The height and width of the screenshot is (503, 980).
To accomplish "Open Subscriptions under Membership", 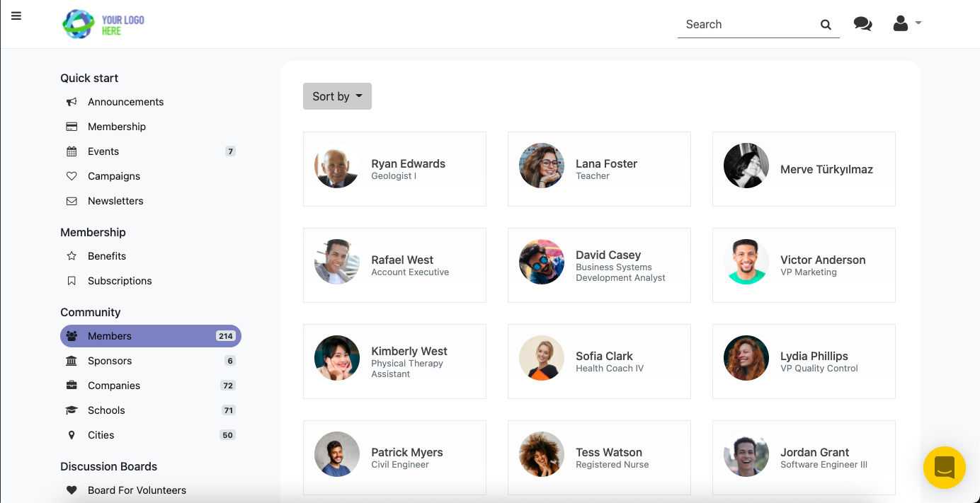I will pyautogui.click(x=120, y=281).
